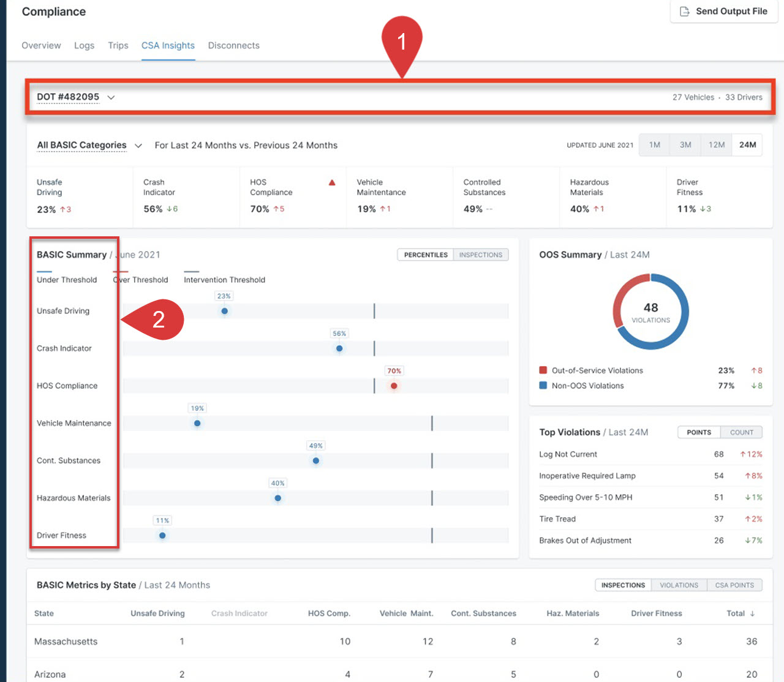Sort by the State column header

[x=44, y=613]
